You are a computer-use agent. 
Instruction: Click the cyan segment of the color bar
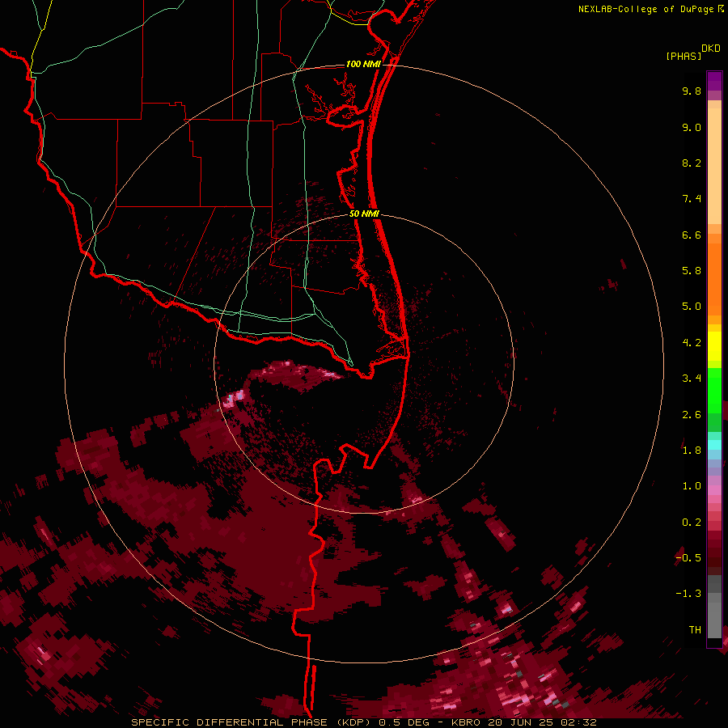click(x=714, y=444)
